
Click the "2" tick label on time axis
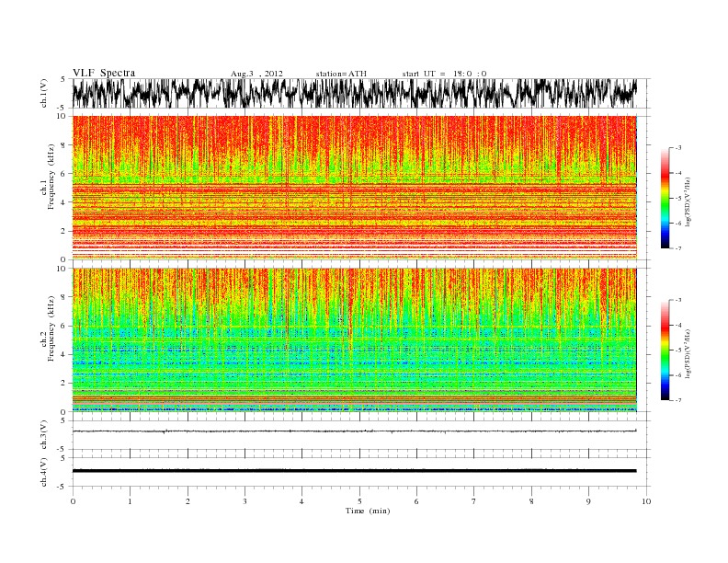(188, 501)
